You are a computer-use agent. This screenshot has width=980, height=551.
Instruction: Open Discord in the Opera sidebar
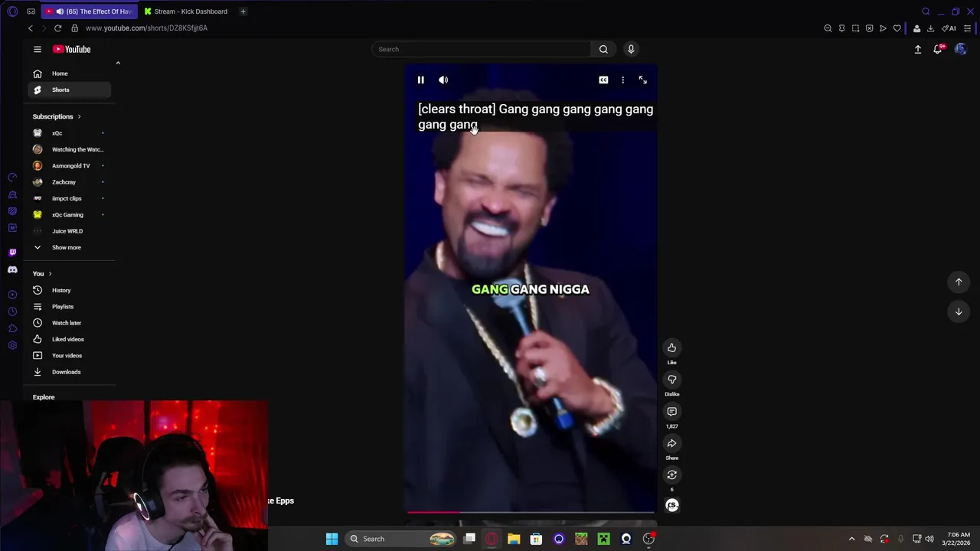click(x=12, y=269)
